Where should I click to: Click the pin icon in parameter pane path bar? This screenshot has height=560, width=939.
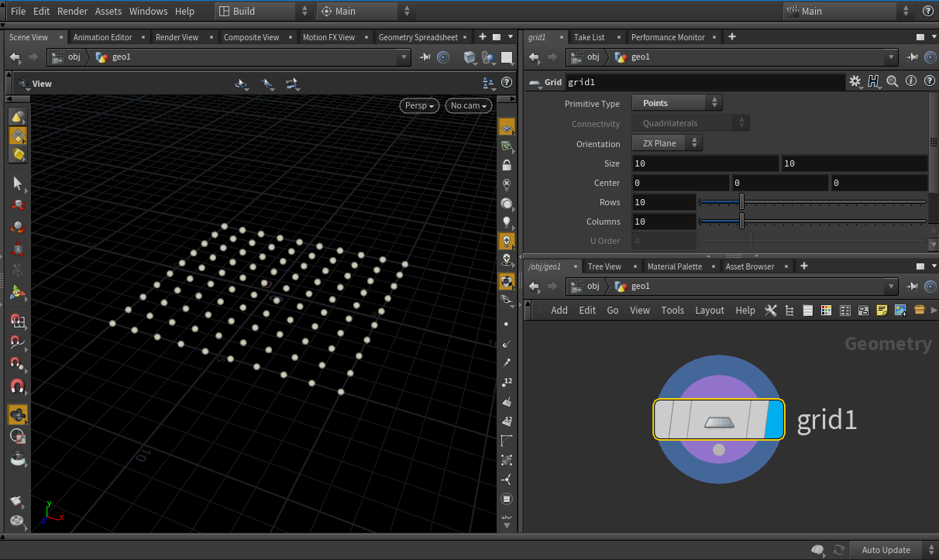tap(913, 57)
